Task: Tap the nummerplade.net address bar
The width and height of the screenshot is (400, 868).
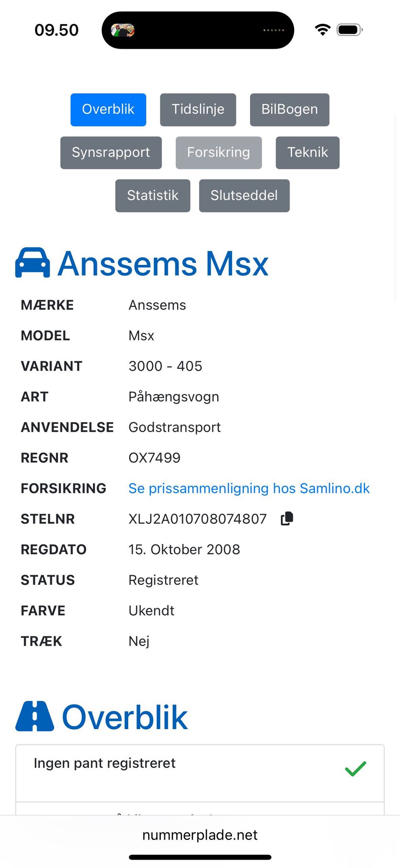Action: [x=200, y=835]
